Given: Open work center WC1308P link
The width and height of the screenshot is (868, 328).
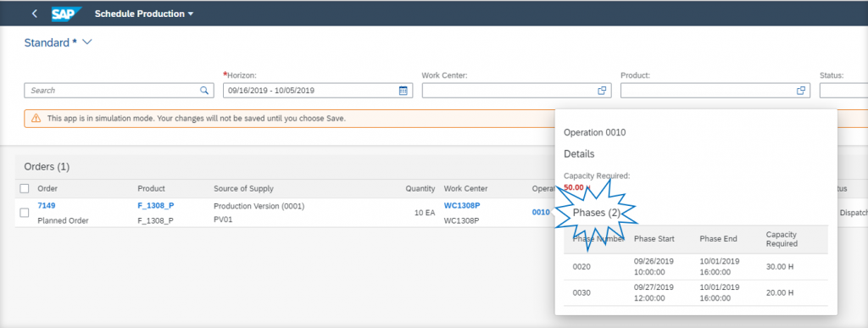Looking at the screenshot, I should [462, 205].
